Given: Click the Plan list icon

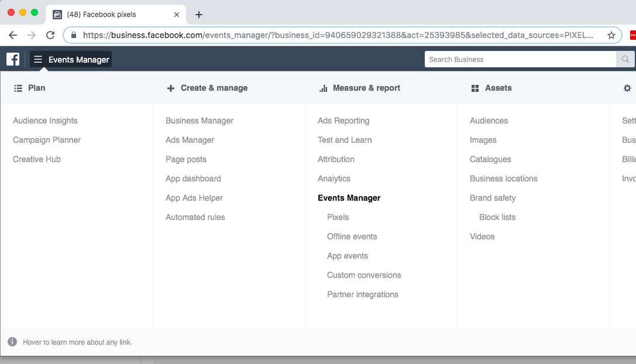Looking at the screenshot, I should 18,88.
